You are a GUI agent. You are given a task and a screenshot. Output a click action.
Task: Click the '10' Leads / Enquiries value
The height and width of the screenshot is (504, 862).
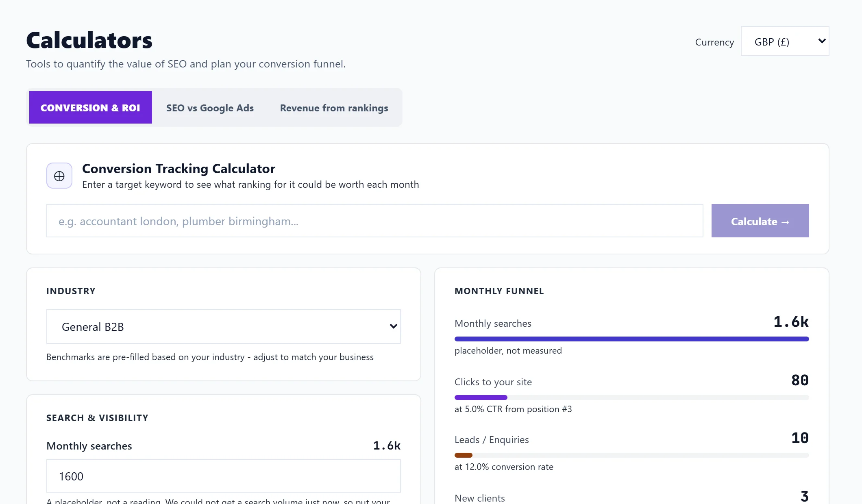coord(800,438)
